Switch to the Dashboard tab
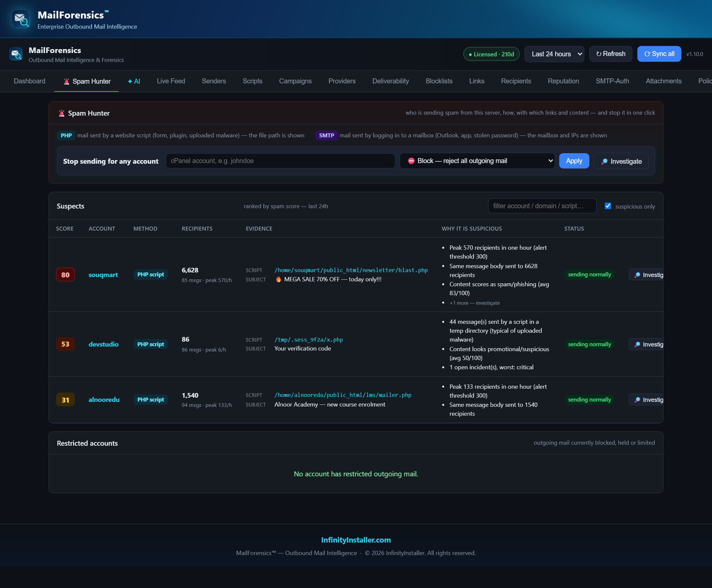 pyautogui.click(x=29, y=81)
